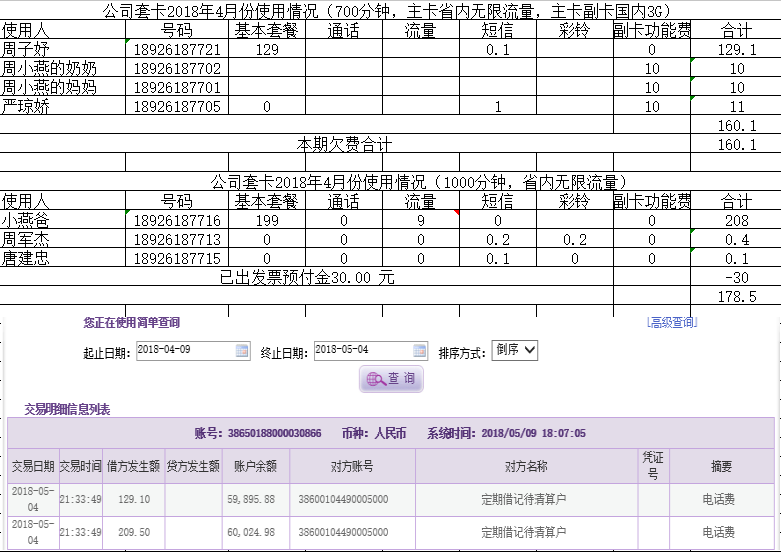
Task: Select the 本期欠费合计 cell
Action: [345, 144]
